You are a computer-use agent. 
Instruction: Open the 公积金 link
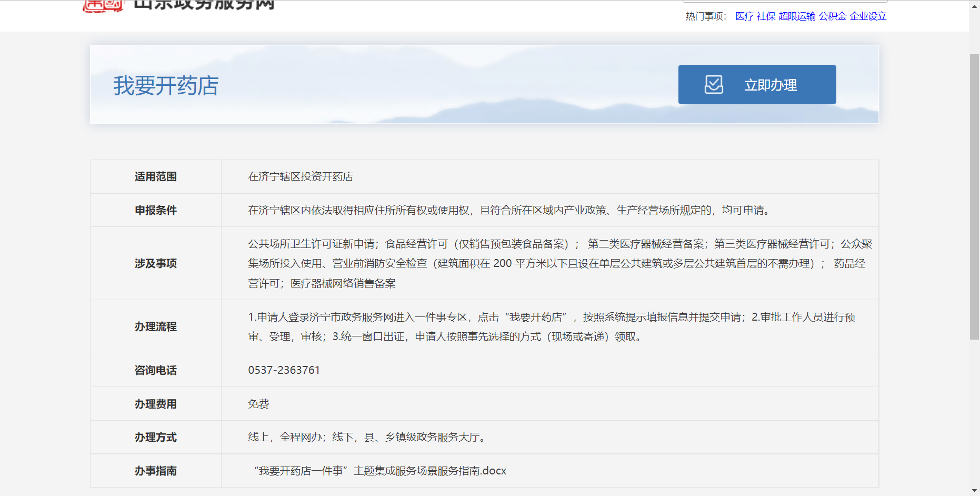[x=832, y=16]
